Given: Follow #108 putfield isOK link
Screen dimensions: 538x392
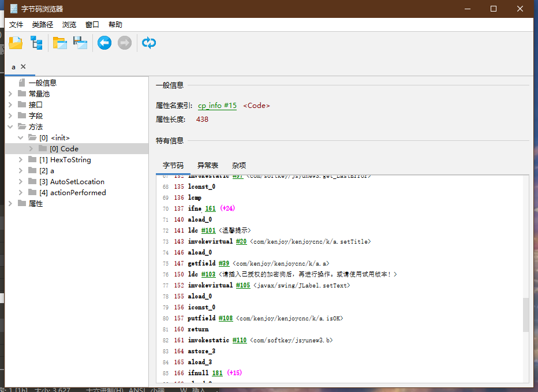Looking at the screenshot, I should point(226,318).
